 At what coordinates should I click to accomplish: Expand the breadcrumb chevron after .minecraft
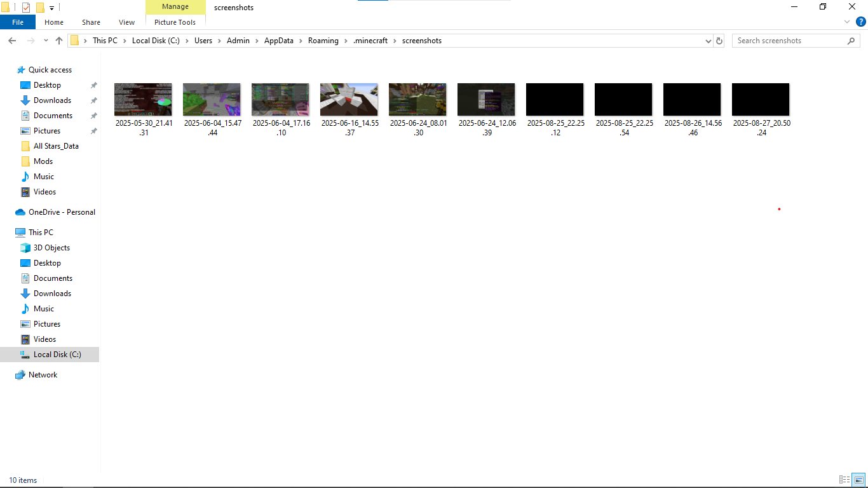click(395, 41)
